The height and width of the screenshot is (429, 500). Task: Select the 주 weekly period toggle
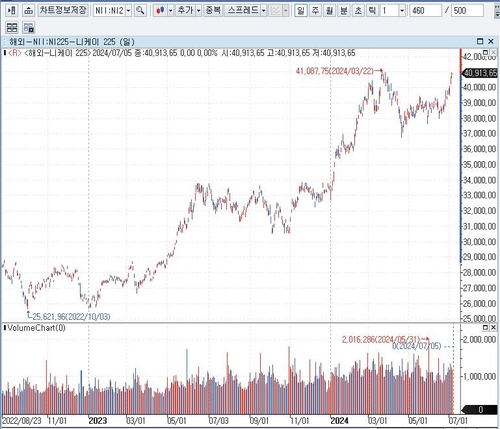coord(315,11)
